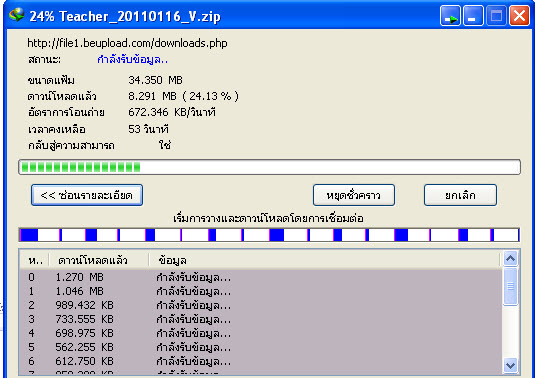The height and width of the screenshot is (378, 535).
Task: Select connection row with 612.750 KB
Action: coord(261,361)
